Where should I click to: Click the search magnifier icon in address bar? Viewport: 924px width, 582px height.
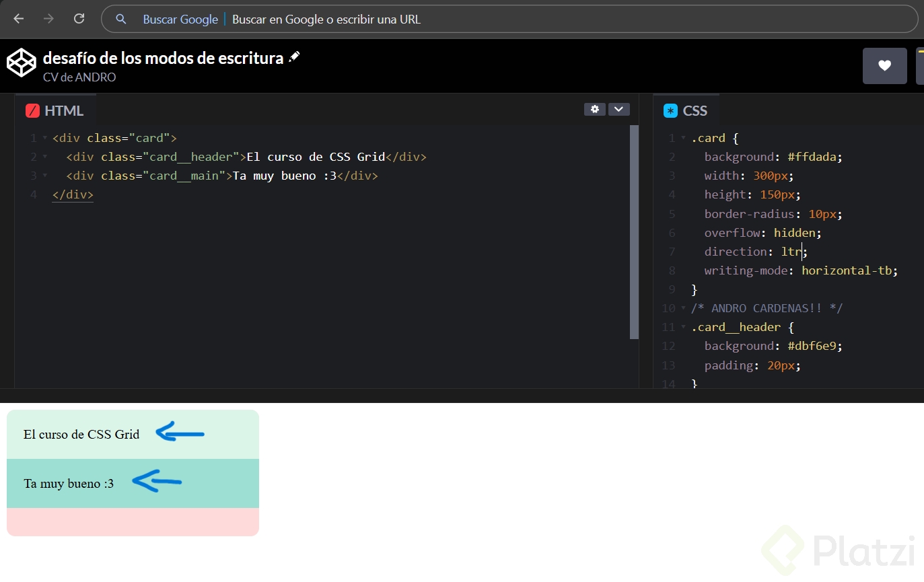coord(121,20)
